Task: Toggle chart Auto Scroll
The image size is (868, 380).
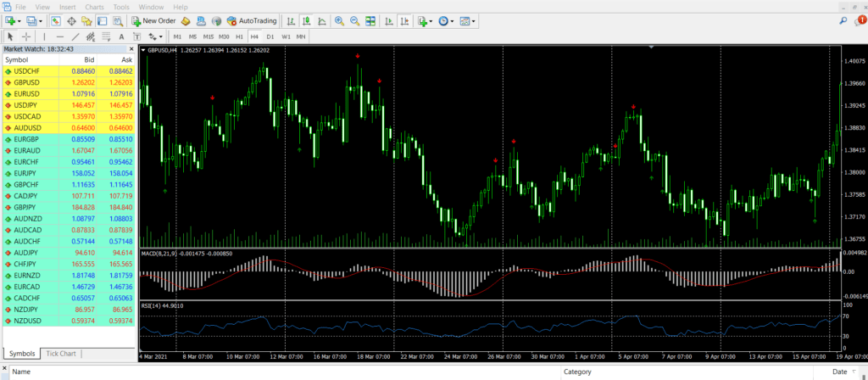Action: coord(389,21)
